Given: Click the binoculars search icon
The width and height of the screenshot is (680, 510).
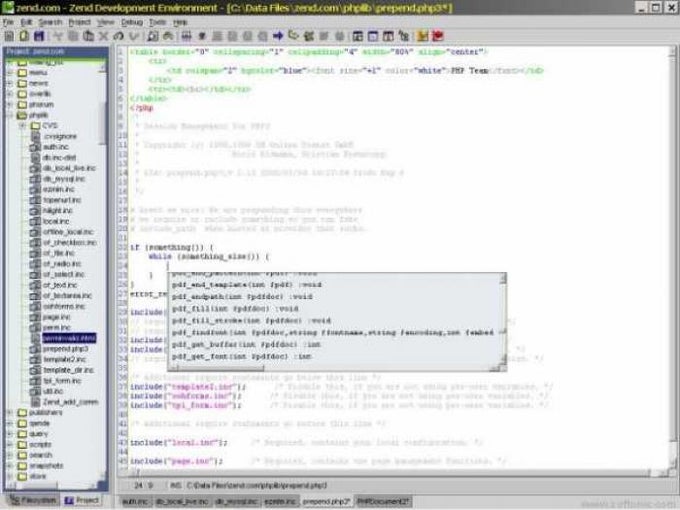Looking at the screenshot, I should 168,36.
